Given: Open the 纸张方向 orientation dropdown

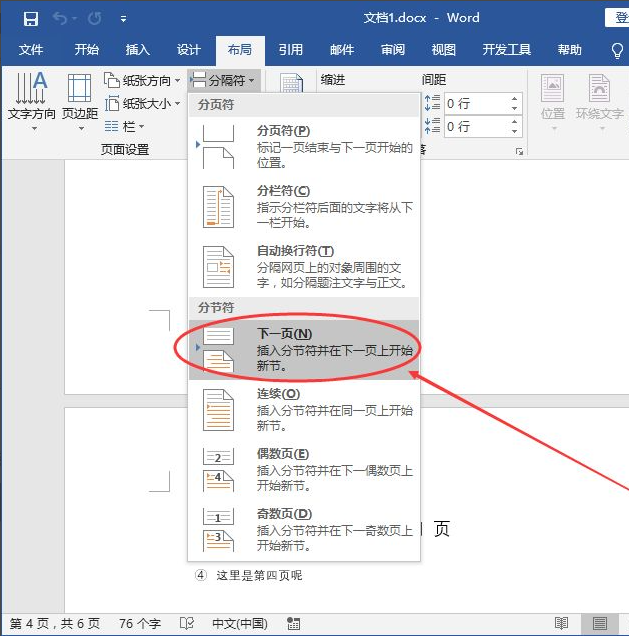Looking at the screenshot, I should click(x=142, y=80).
